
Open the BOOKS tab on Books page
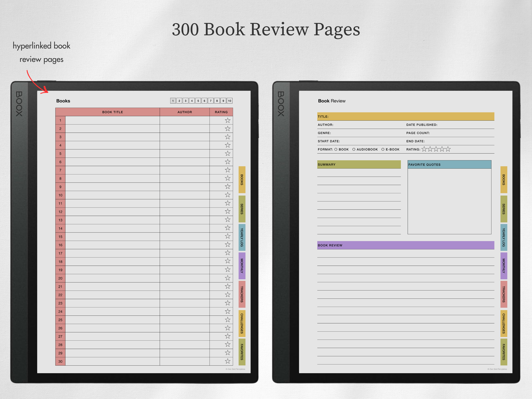242,180
